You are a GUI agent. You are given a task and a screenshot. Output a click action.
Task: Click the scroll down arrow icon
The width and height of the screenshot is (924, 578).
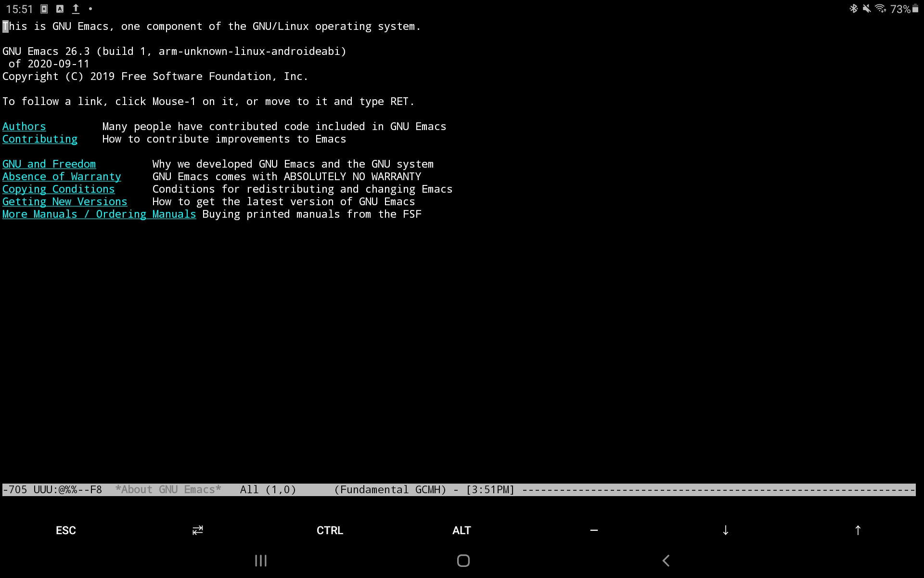[726, 530]
